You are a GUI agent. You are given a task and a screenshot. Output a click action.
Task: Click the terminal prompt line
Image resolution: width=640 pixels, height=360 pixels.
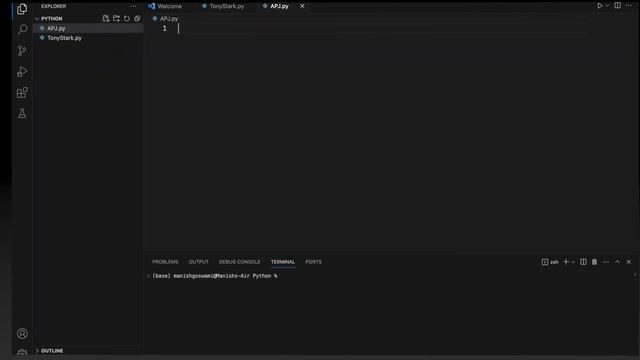click(x=215, y=276)
